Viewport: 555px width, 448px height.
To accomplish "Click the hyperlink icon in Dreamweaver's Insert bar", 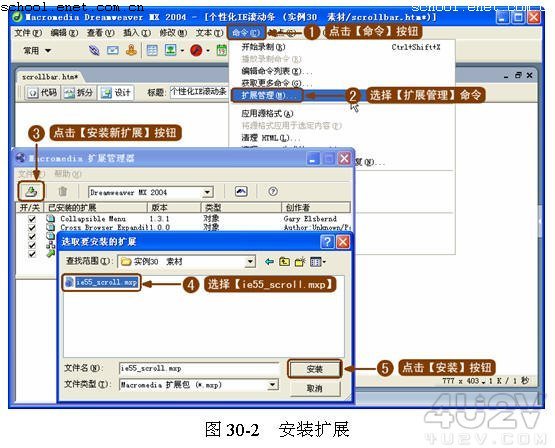I will click(94, 51).
